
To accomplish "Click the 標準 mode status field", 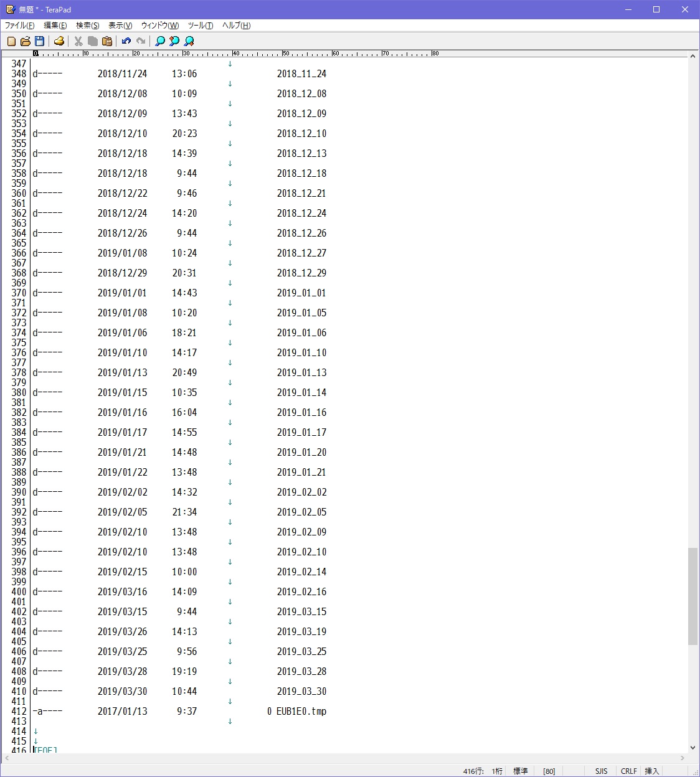I will [521, 771].
